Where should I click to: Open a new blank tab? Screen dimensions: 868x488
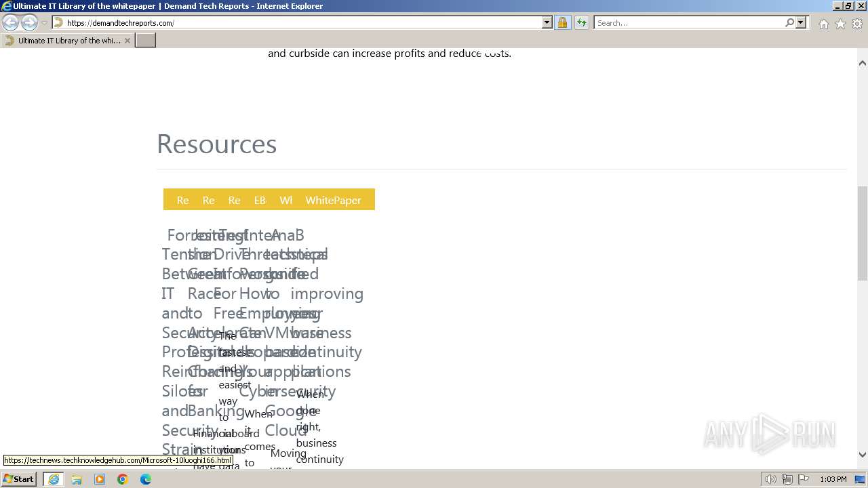pos(146,41)
